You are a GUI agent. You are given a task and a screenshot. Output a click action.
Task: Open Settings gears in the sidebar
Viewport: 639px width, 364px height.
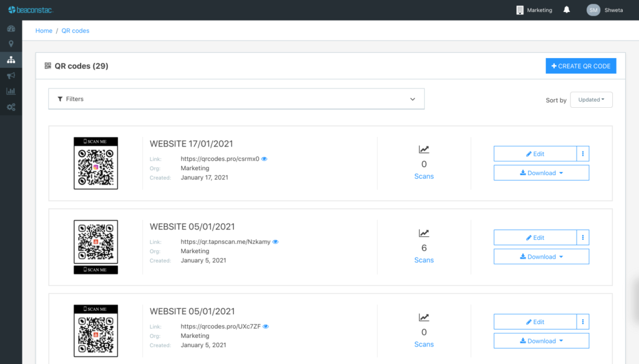tap(11, 107)
